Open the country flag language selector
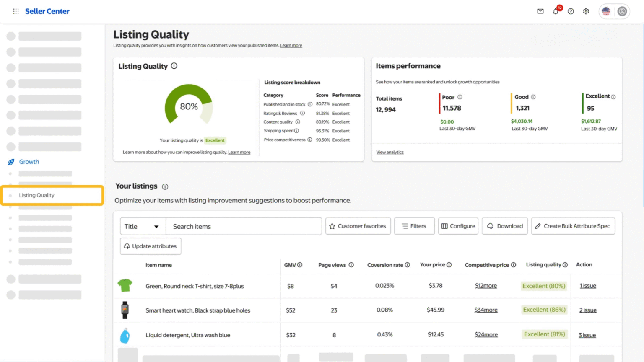 pyautogui.click(x=606, y=11)
